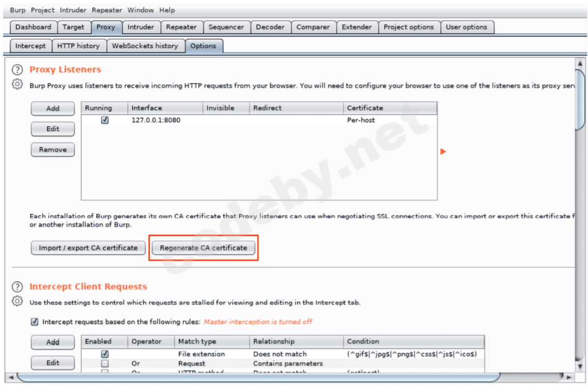Click the vertical scrollbar thumb
The image size is (588, 386).
click(x=580, y=99)
